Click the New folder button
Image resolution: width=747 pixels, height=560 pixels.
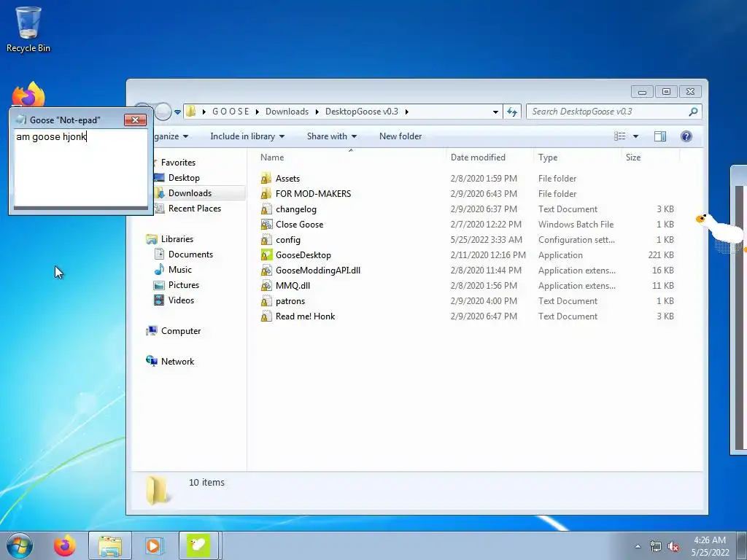400,136
